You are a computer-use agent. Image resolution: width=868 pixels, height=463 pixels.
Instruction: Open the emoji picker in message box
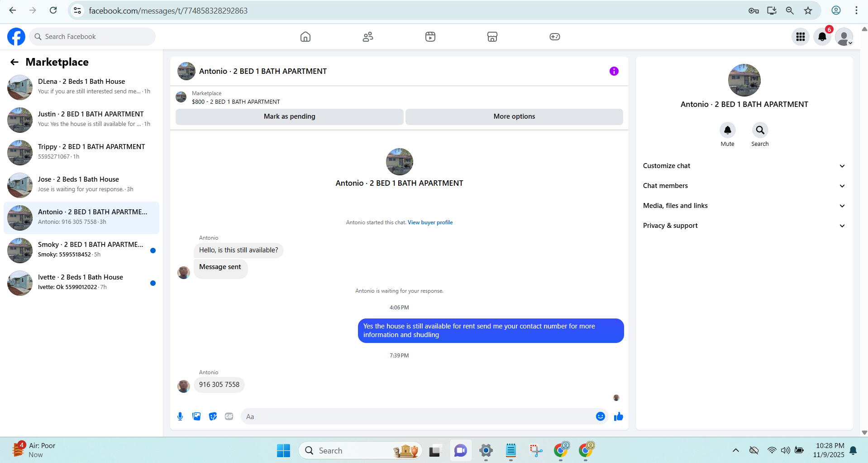(x=601, y=416)
